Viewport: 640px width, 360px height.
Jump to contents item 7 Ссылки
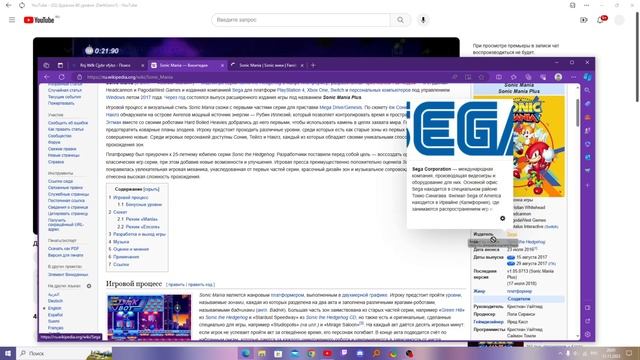(119, 264)
